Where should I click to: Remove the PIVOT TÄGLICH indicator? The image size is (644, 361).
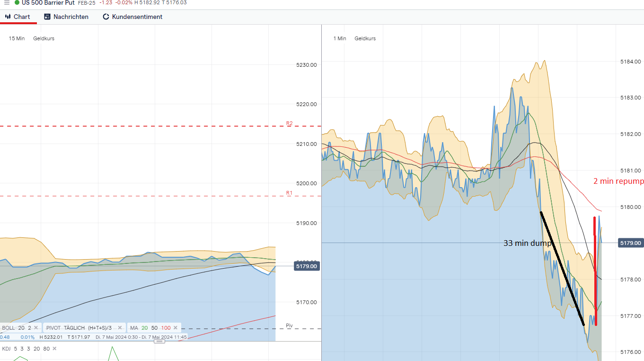click(x=121, y=328)
